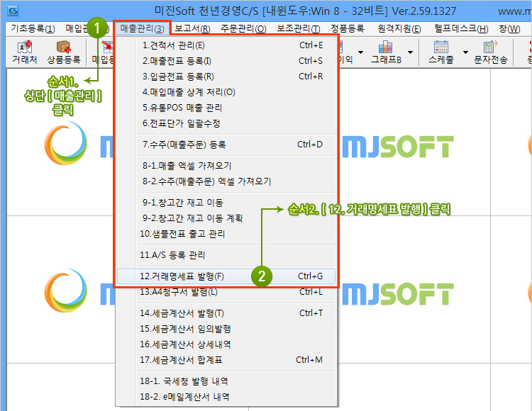Select 5.유통POS 매출 관리 entry
532x411 pixels.
point(227,108)
